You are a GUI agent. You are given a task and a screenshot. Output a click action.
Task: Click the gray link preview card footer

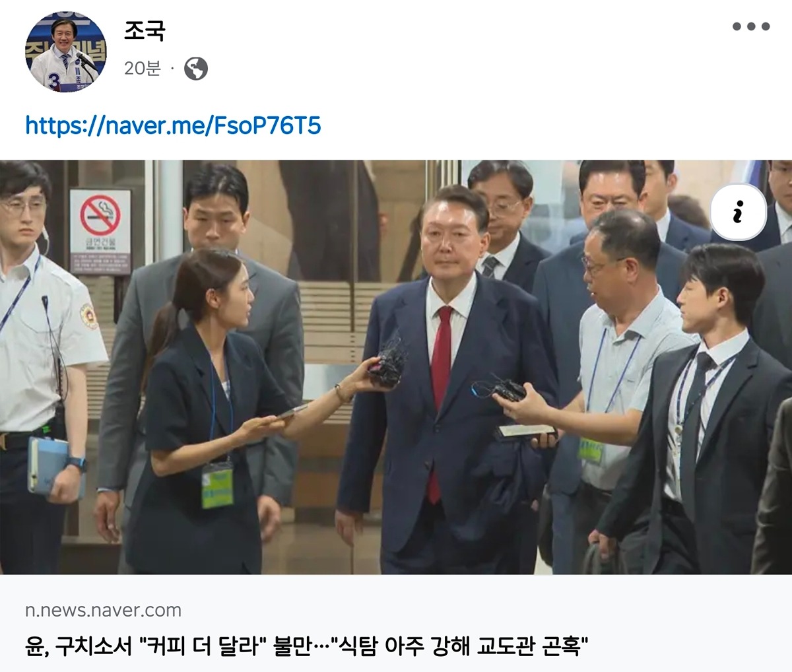pos(396,623)
